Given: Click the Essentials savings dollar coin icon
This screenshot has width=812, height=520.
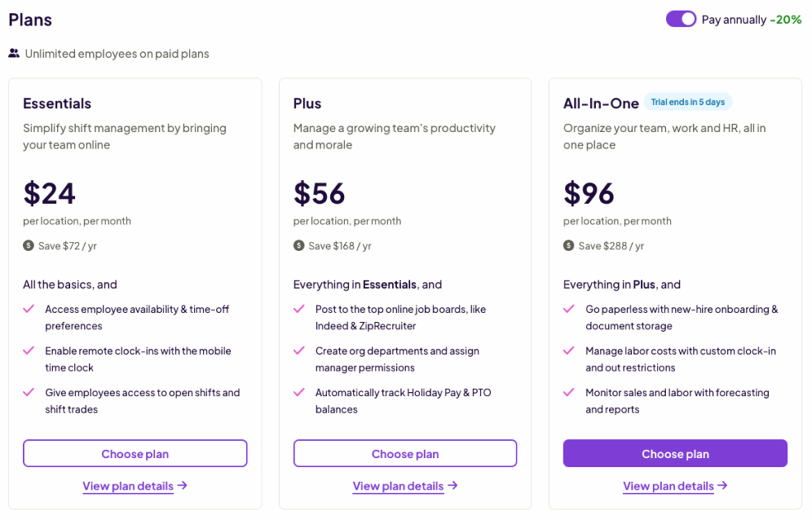Looking at the screenshot, I should click(29, 245).
